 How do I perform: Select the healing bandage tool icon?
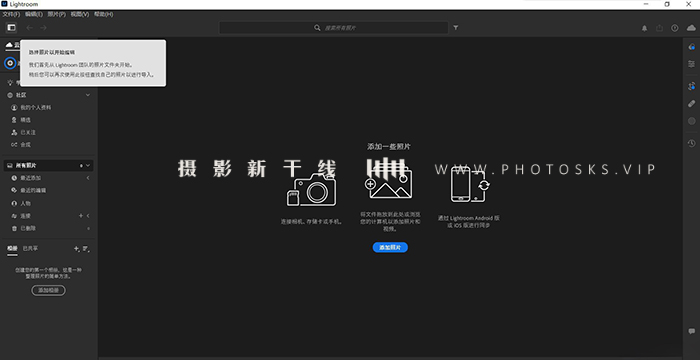coord(692,104)
